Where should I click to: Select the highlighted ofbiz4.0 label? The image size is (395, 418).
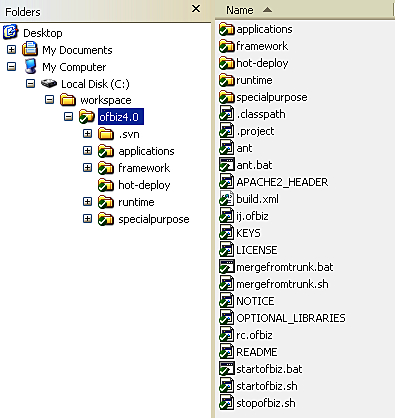[121, 117]
